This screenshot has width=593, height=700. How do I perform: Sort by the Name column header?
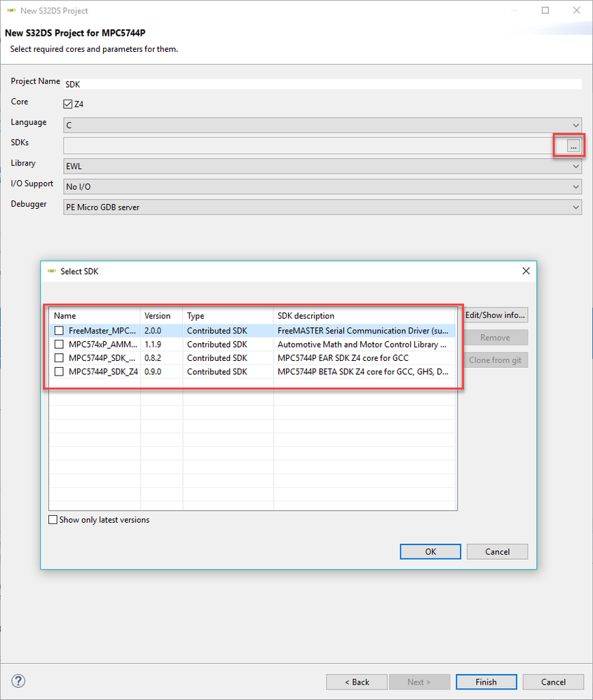click(x=95, y=315)
